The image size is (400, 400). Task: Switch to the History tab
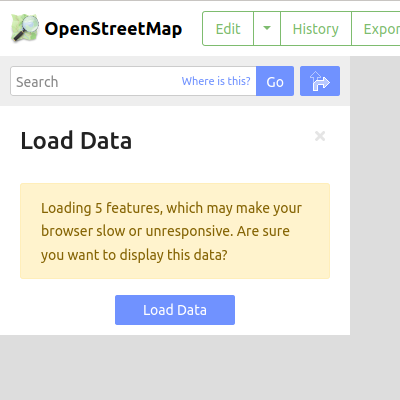click(x=316, y=29)
